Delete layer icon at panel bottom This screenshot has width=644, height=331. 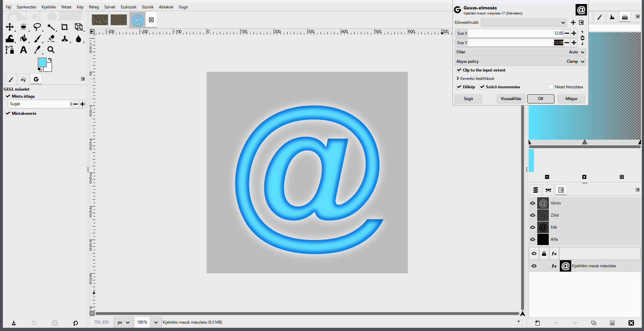pos(631,323)
